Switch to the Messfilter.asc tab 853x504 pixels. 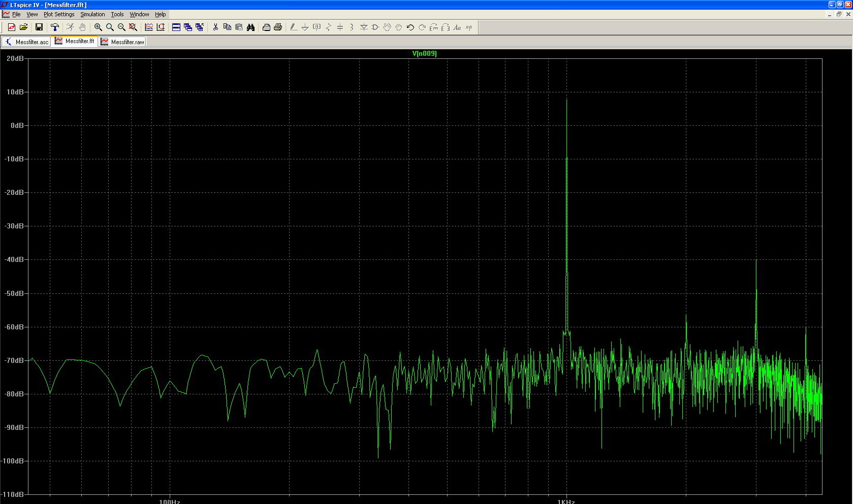pos(26,42)
